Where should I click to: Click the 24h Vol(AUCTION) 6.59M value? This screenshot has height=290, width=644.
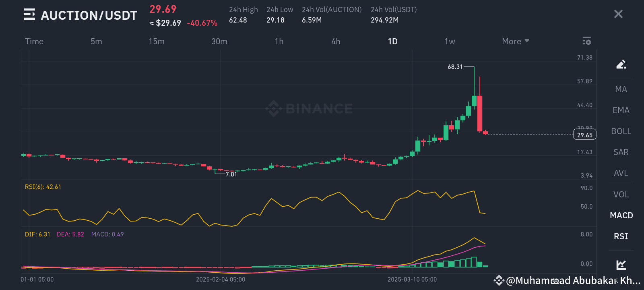(312, 20)
